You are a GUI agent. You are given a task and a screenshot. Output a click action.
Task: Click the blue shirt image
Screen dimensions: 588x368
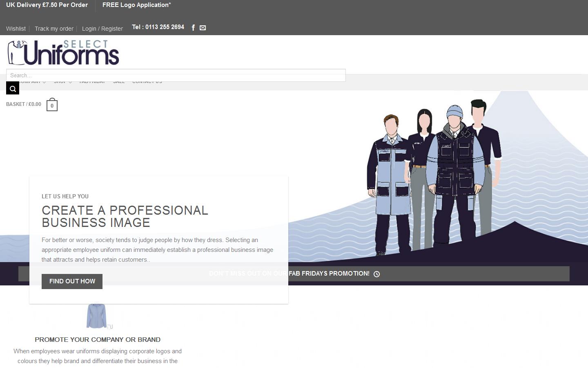(97, 315)
